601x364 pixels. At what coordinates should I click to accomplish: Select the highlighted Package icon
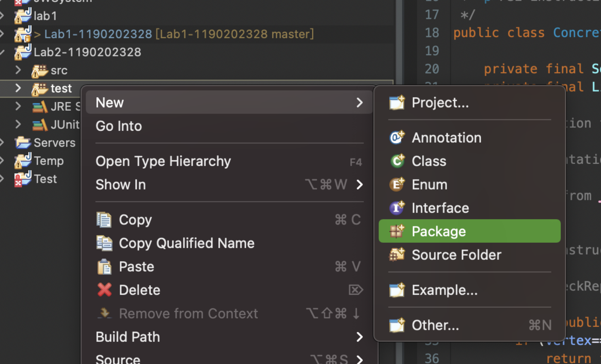pos(397,231)
